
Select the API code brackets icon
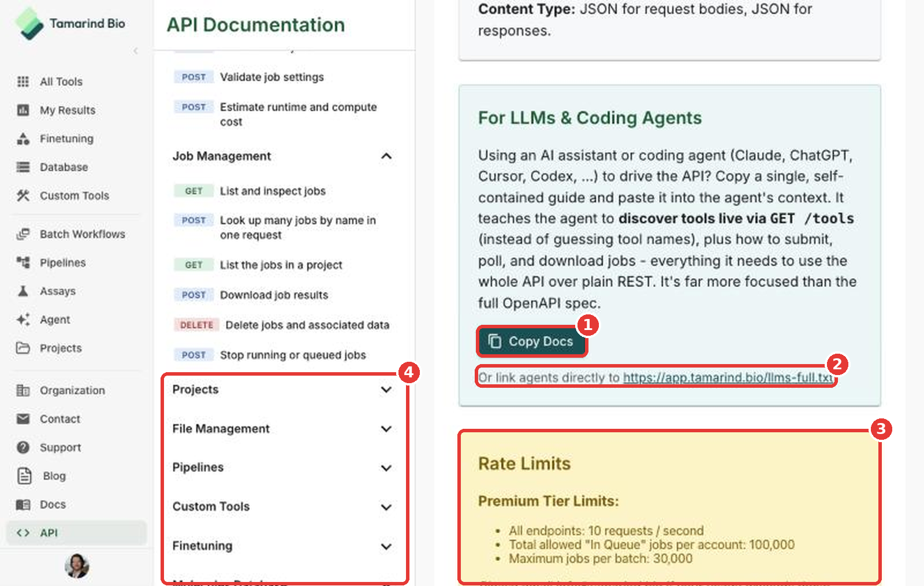pos(23,533)
